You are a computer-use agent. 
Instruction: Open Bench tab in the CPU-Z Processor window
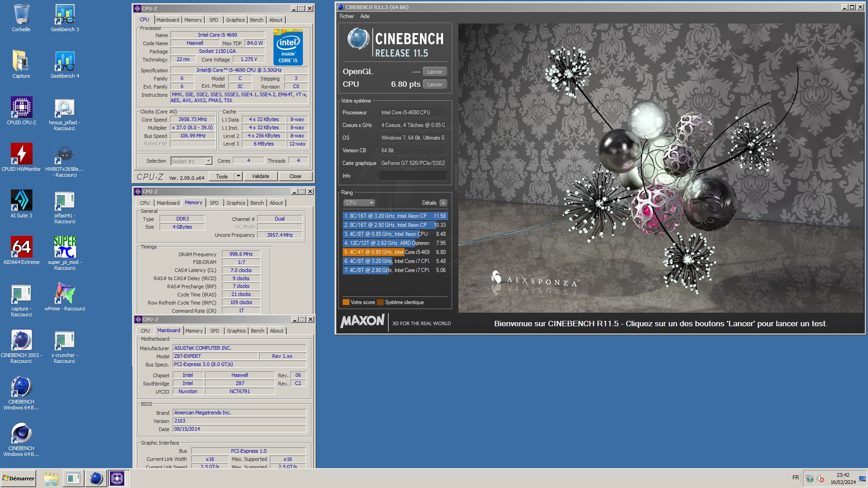[256, 20]
